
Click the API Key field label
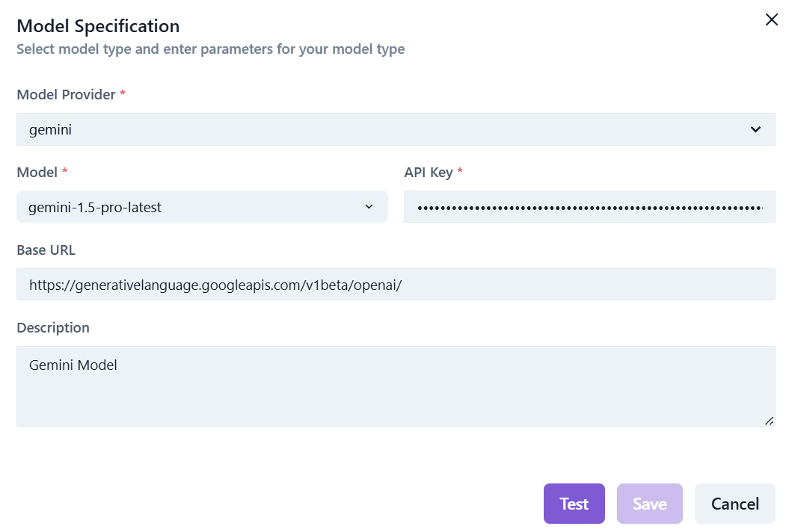pyautogui.click(x=428, y=173)
